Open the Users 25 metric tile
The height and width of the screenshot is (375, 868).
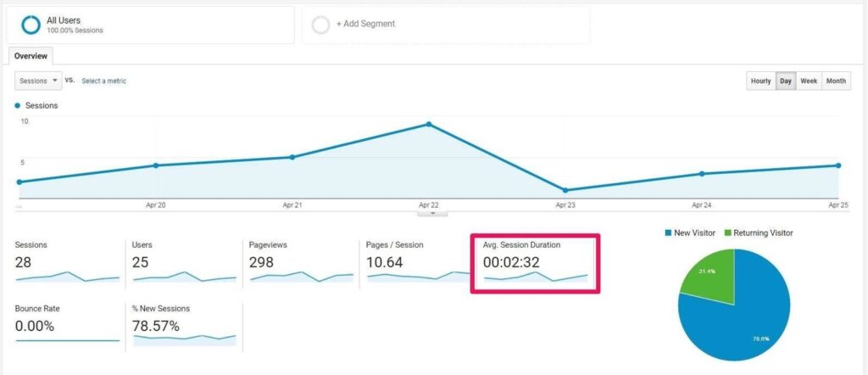(184, 264)
